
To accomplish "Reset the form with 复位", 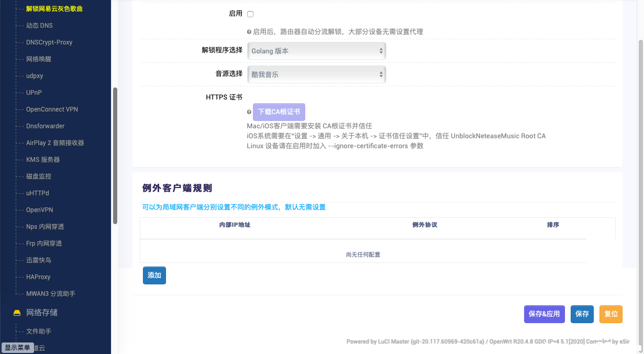I will point(611,314).
